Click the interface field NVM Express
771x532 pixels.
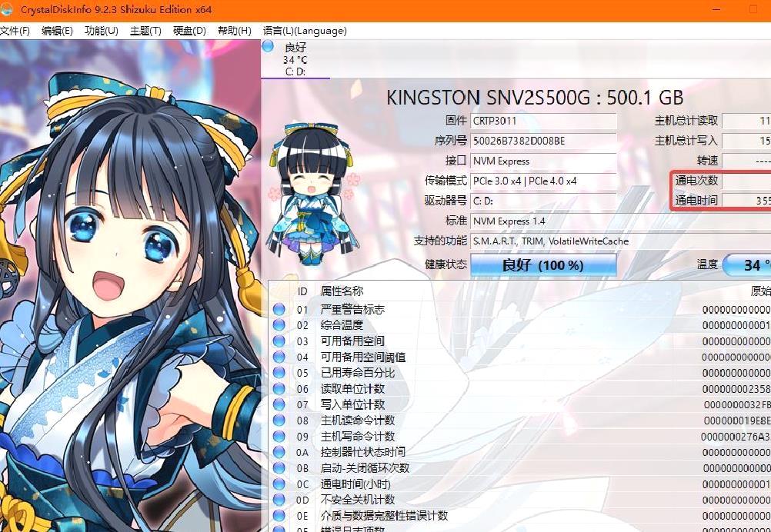tap(543, 161)
